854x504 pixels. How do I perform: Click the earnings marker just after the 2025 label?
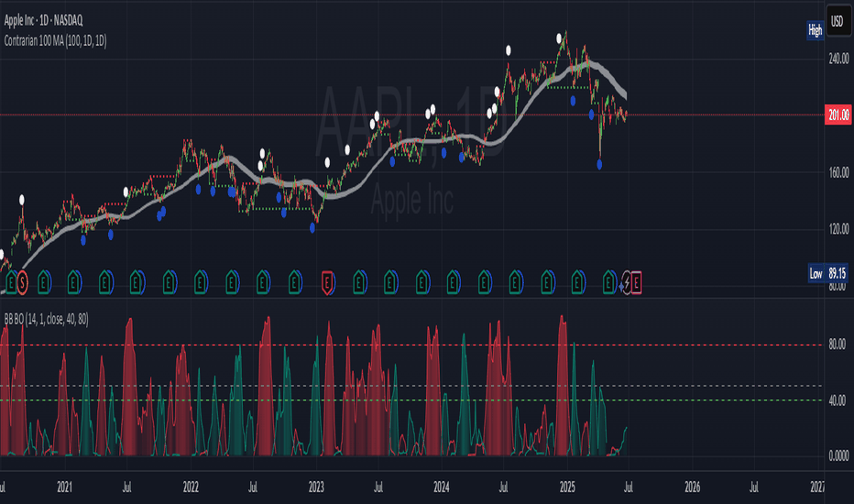click(x=578, y=282)
